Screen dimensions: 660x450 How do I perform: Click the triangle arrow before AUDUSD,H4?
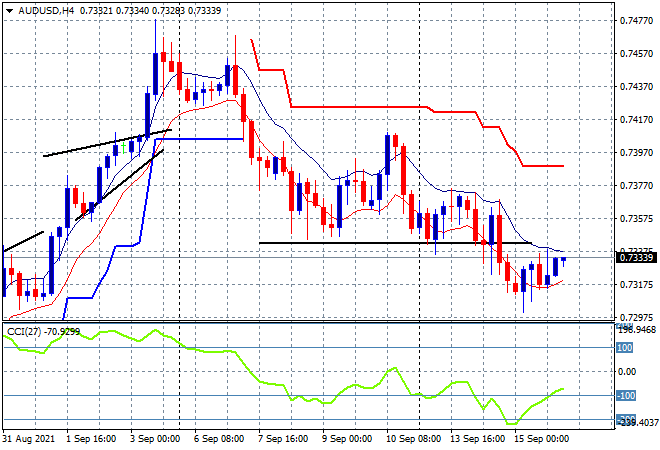[x=9, y=11]
